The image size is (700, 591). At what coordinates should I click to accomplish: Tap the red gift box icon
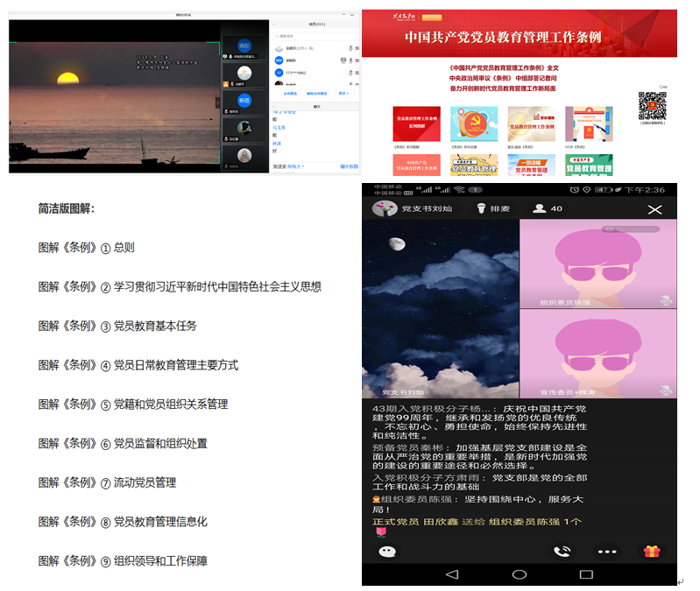[651, 552]
